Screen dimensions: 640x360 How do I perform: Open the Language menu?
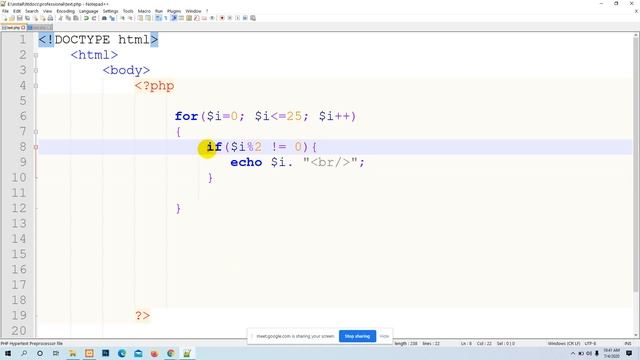point(89,11)
